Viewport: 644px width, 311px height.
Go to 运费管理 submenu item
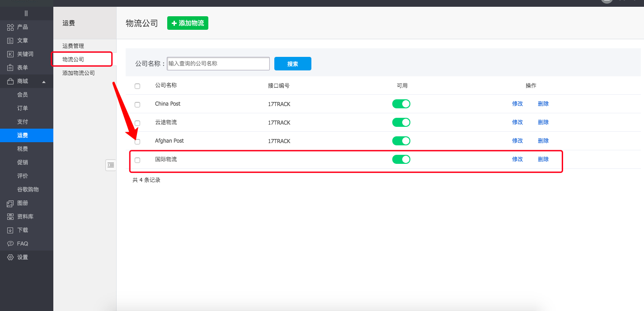point(73,46)
